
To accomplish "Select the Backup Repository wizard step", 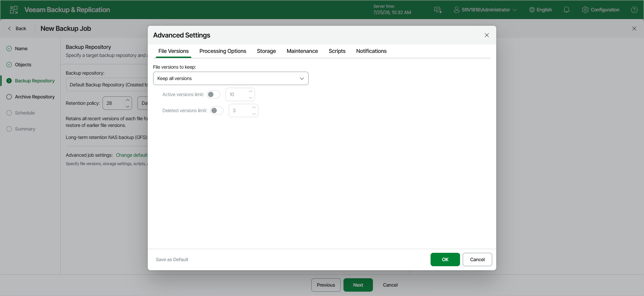I will click(x=35, y=81).
